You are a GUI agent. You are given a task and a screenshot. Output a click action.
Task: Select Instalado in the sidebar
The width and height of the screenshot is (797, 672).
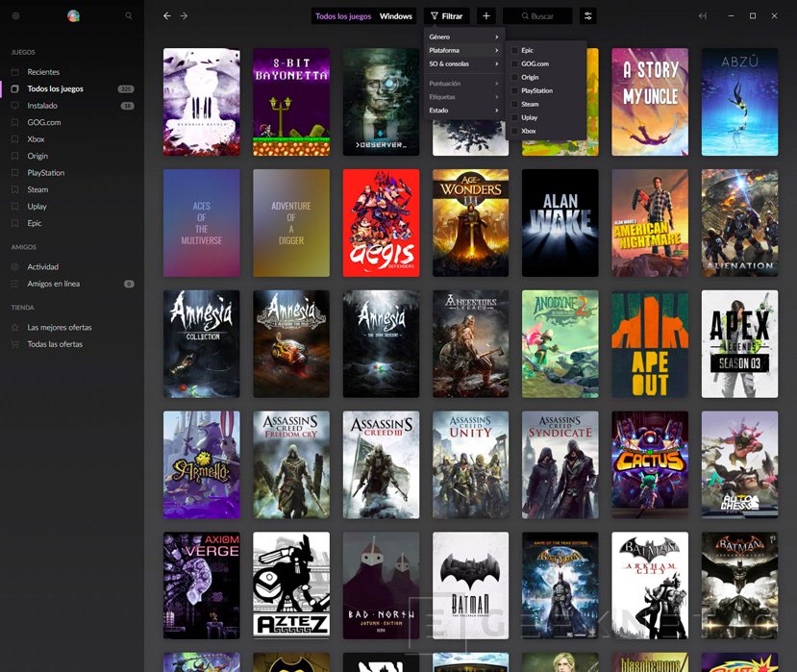point(42,106)
